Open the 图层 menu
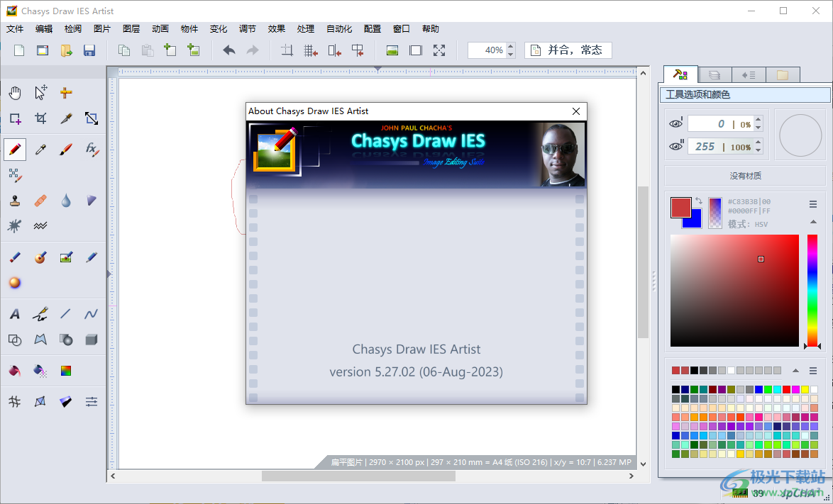The width and height of the screenshot is (833, 504). tap(131, 28)
